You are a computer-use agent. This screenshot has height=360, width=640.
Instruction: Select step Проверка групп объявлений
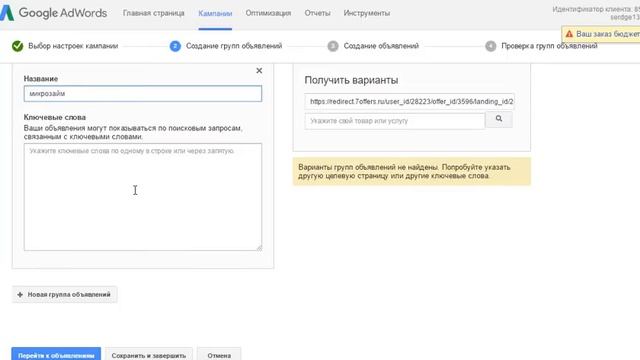[x=549, y=46]
